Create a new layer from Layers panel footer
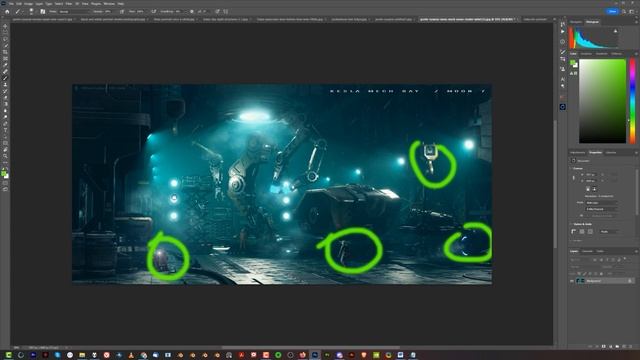 624,346
